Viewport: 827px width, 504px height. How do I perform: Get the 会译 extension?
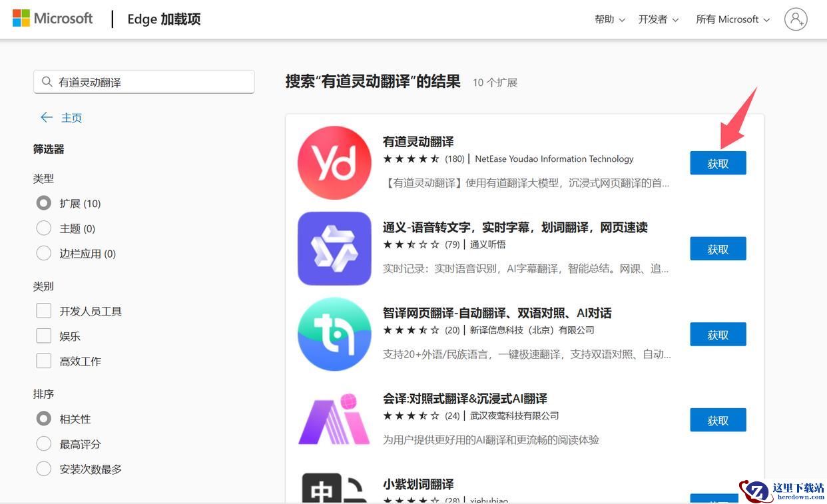[x=718, y=420]
